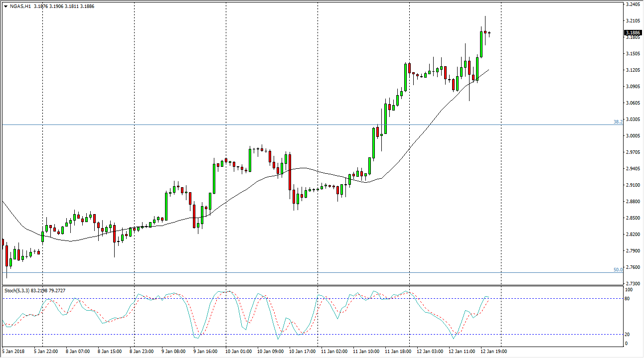Select the highlighted current price 3.1886 tag
Screen dimensions: 644x358
point(633,33)
